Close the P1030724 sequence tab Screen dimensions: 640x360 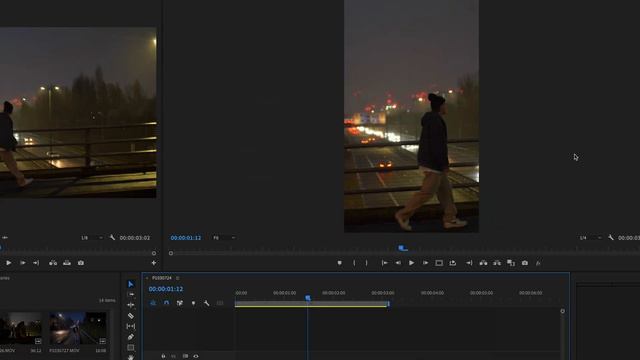(x=147, y=278)
